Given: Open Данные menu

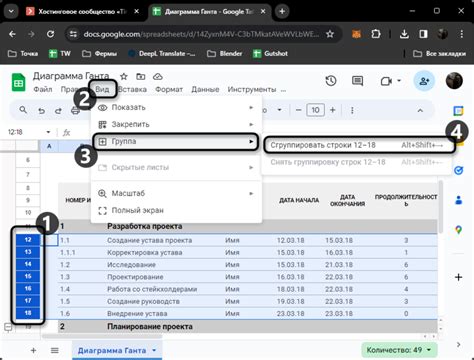Looking at the screenshot, I should (205, 89).
